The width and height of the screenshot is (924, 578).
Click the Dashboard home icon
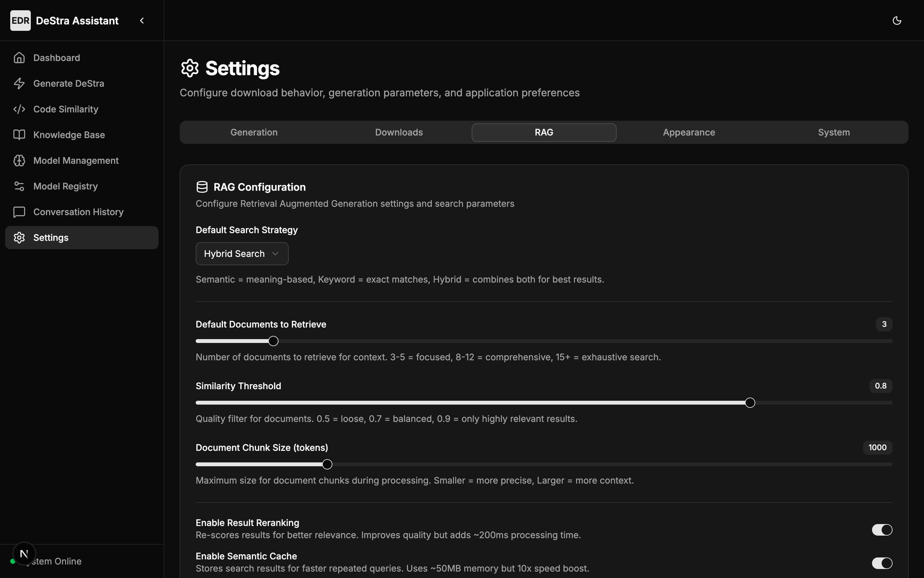(19, 58)
